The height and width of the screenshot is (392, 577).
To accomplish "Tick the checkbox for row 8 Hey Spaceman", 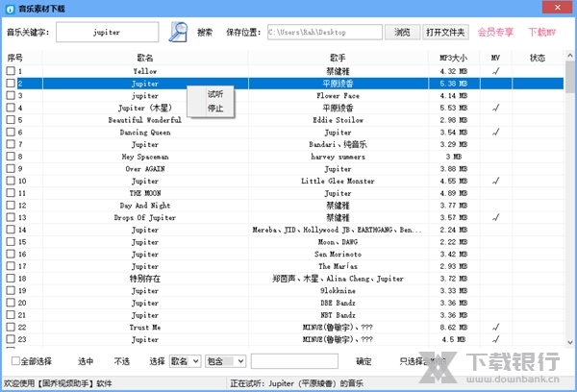I will coord(11,157).
